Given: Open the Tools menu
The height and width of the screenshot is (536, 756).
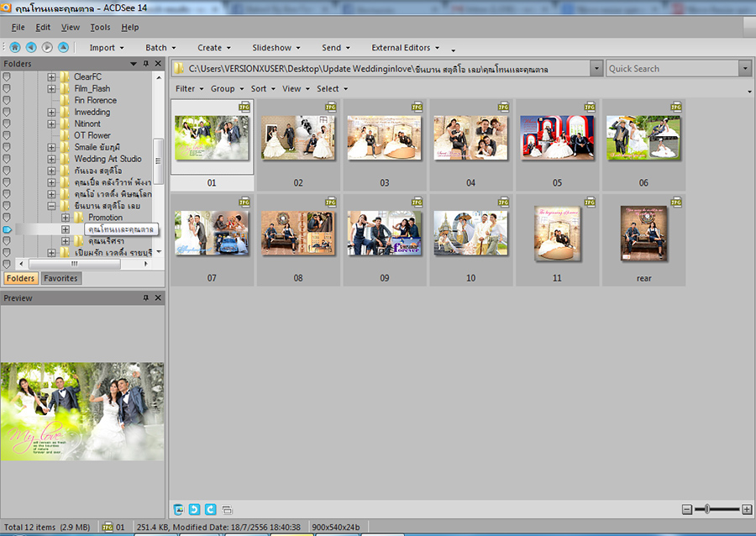Looking at the screenshot, I should pyautogui.click(x=100, y=28).
